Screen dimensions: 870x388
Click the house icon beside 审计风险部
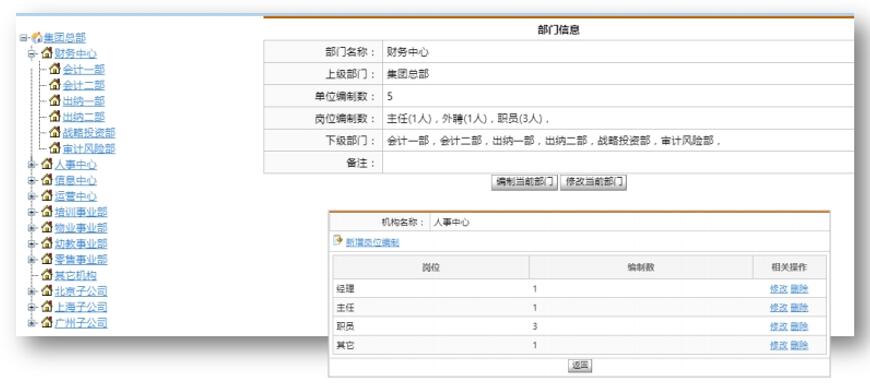coord(54,148)
